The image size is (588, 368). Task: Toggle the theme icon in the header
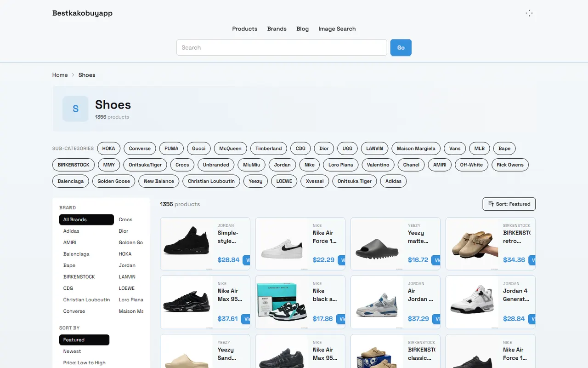tap(529, 13)
